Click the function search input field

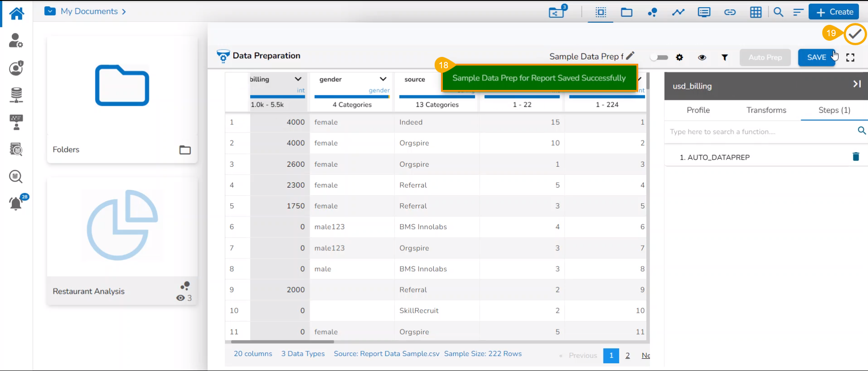(760, 132)
